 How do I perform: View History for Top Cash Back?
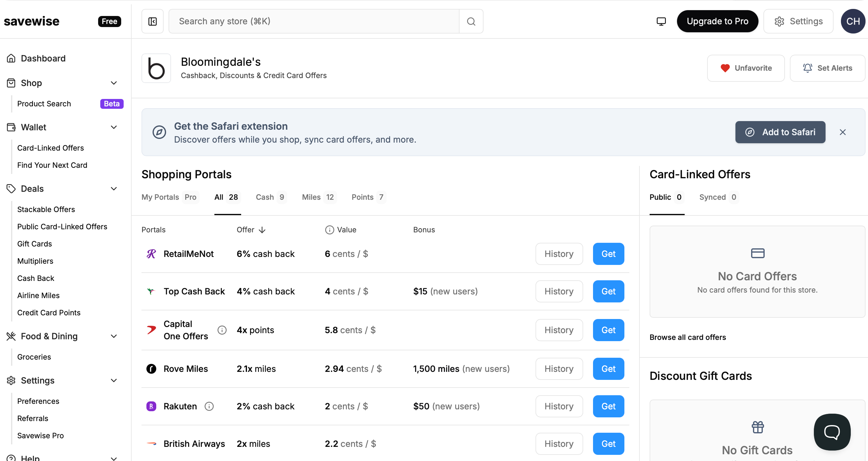coord(559,291)
